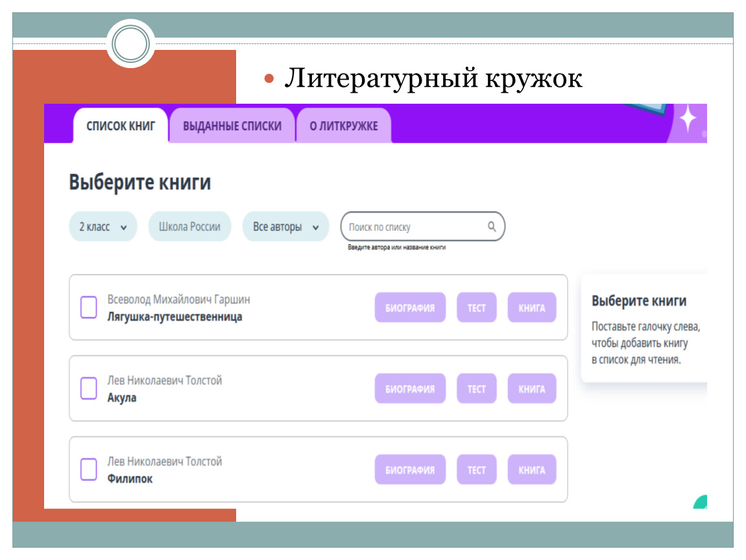
Task: Select the Акула book checkbox
Action: pyautogui.click(x=88, y=388)
